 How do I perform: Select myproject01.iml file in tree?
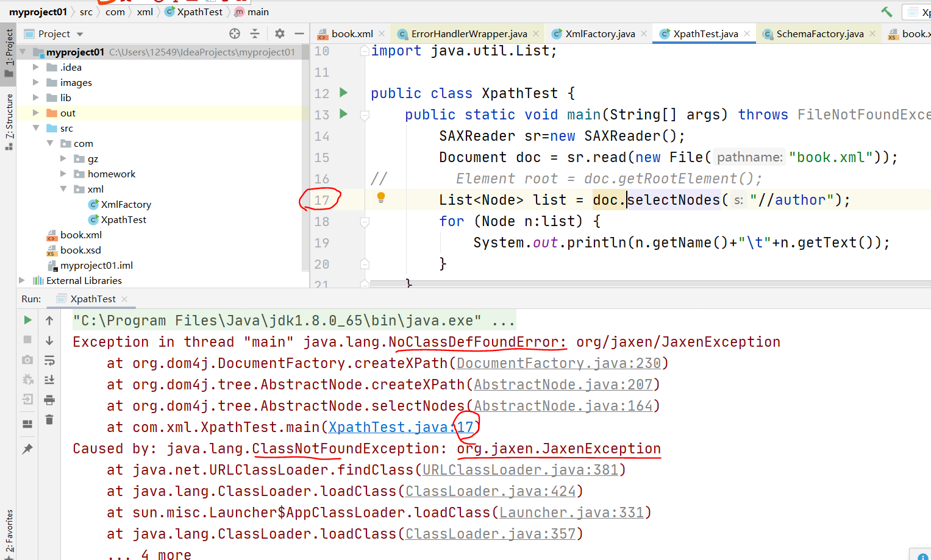(x=96, y=265)
